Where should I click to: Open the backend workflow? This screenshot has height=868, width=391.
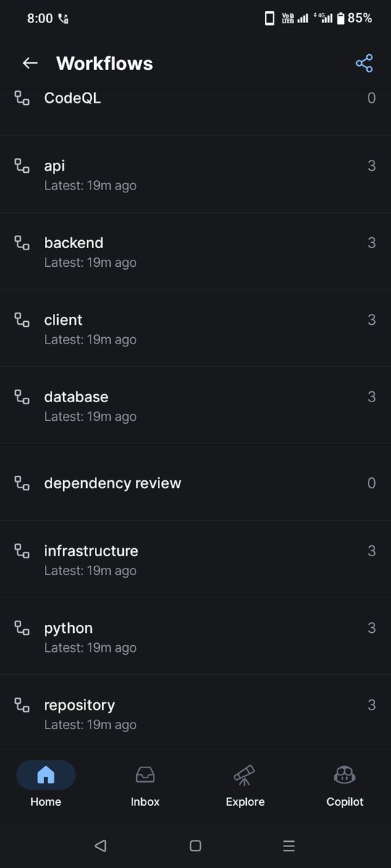tap(195, 251)
